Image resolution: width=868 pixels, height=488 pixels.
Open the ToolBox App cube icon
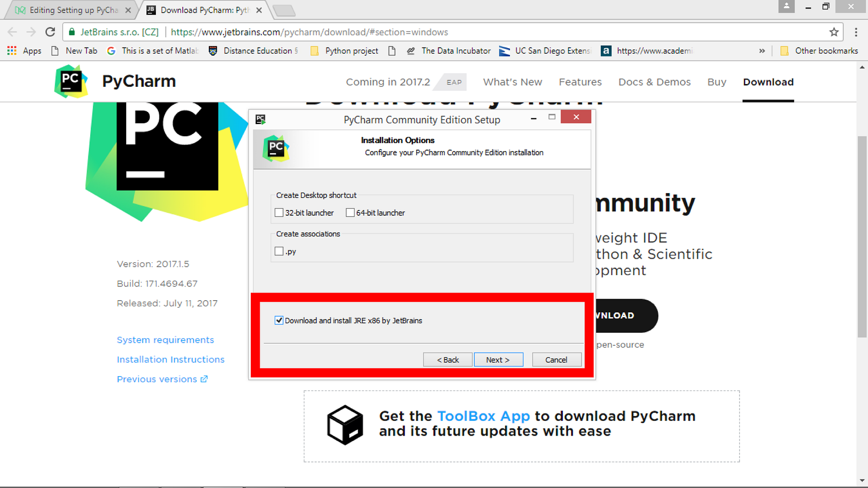click(344, 424)
